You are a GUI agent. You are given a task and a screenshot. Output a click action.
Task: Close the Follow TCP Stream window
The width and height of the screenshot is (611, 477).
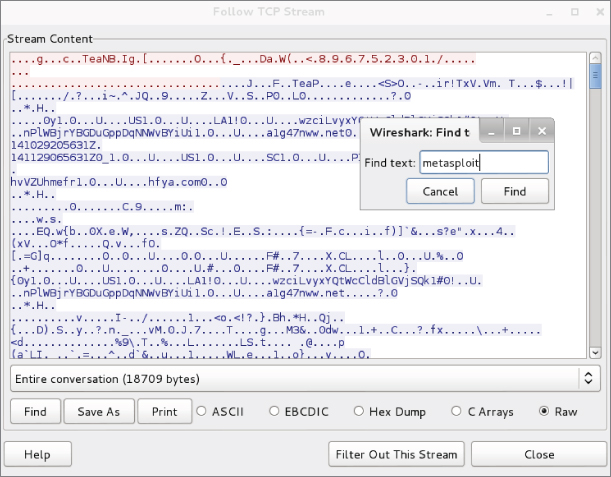coord(600,12)
